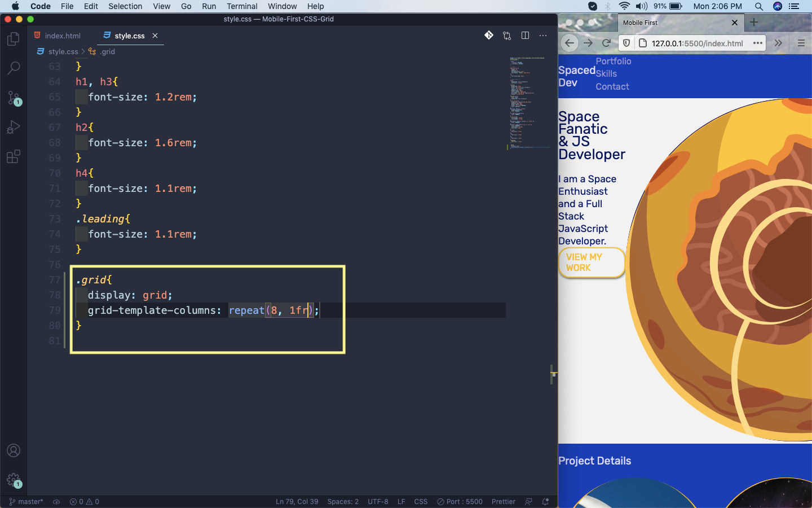Open the Manage gear icon
Screen dimensions: 812x508
point(14,480)
